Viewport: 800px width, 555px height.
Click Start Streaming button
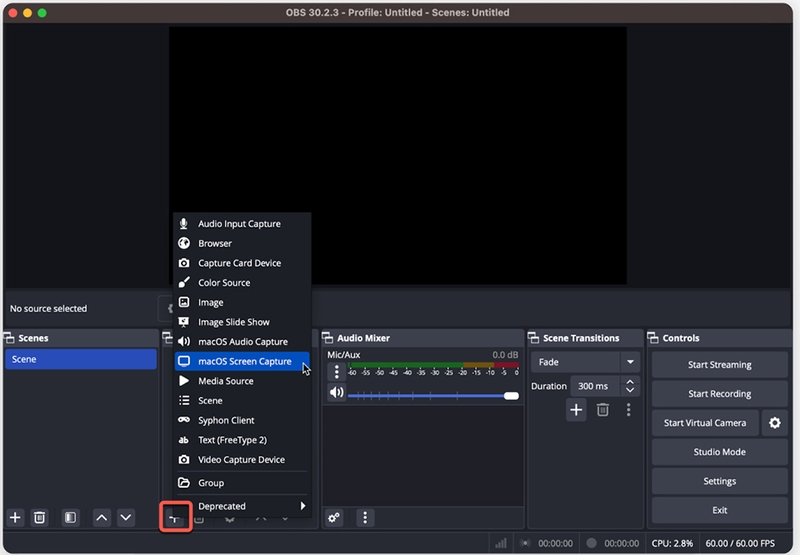coord(719,365)
